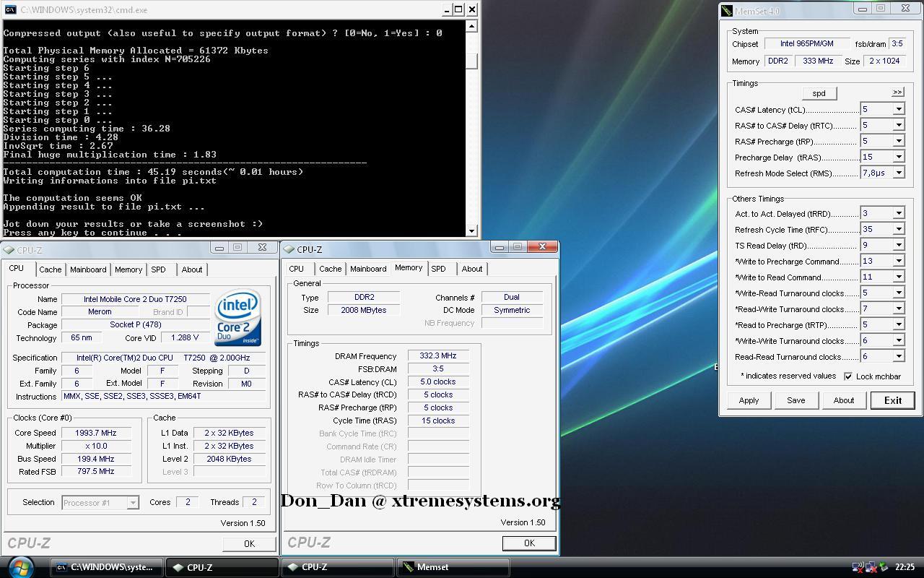
Task: Open the Act. to Act. Delayed (tRRD) dropdown
Action: [899, 213]
